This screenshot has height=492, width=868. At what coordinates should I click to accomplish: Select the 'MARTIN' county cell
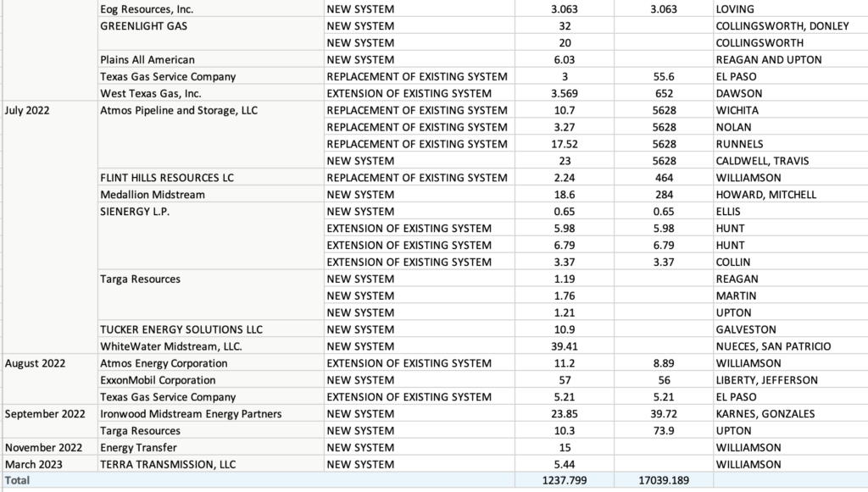point(791,296)
